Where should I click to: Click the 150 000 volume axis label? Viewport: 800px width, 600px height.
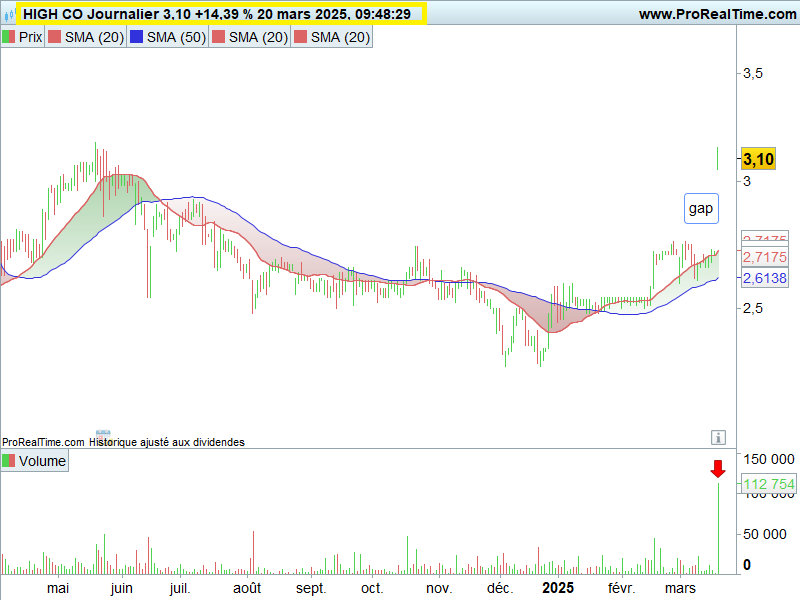[x=768, y=459]
